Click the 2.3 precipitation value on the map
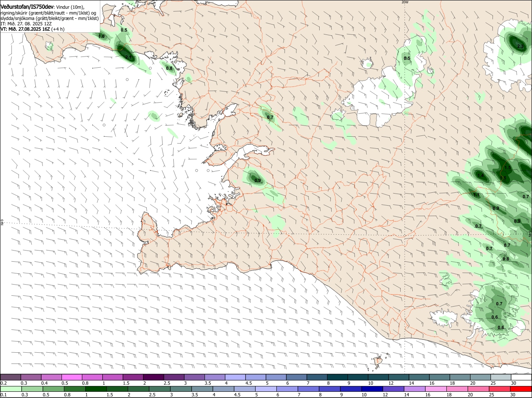This screenshot has height=398, width=532. (520, 46)
